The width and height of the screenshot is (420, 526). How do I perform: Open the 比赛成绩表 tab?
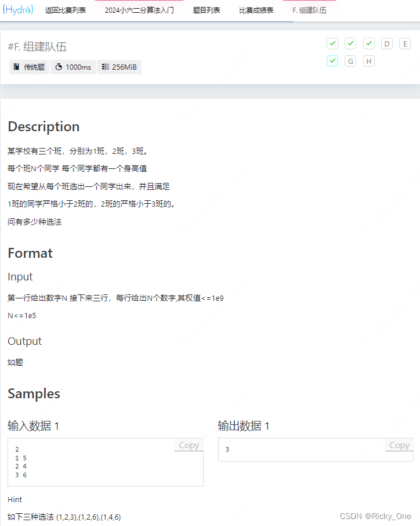256,10
